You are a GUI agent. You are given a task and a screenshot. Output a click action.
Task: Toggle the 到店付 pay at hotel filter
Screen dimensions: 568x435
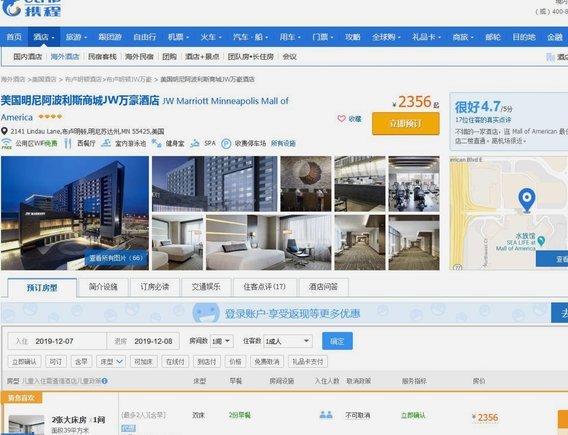point(207,361)
